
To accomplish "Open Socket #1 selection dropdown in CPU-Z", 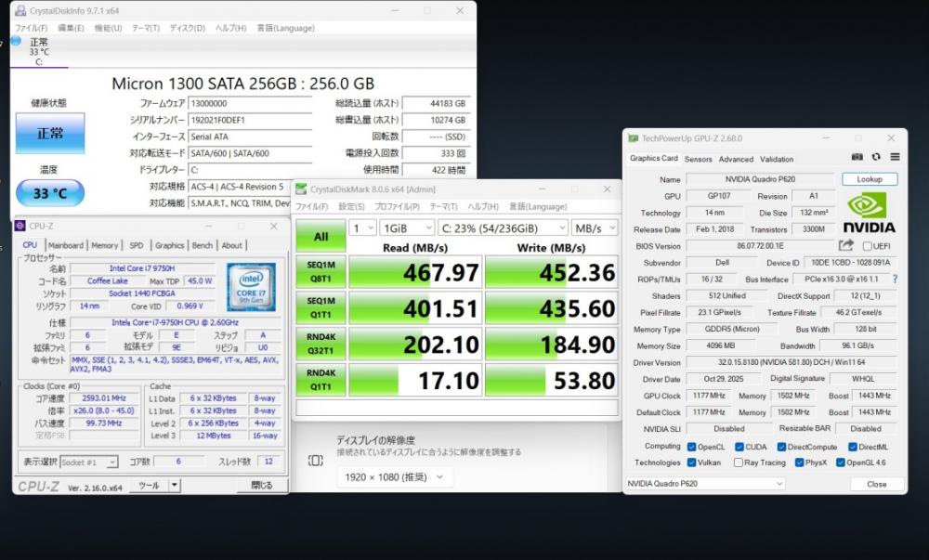I will coord(89,462).
